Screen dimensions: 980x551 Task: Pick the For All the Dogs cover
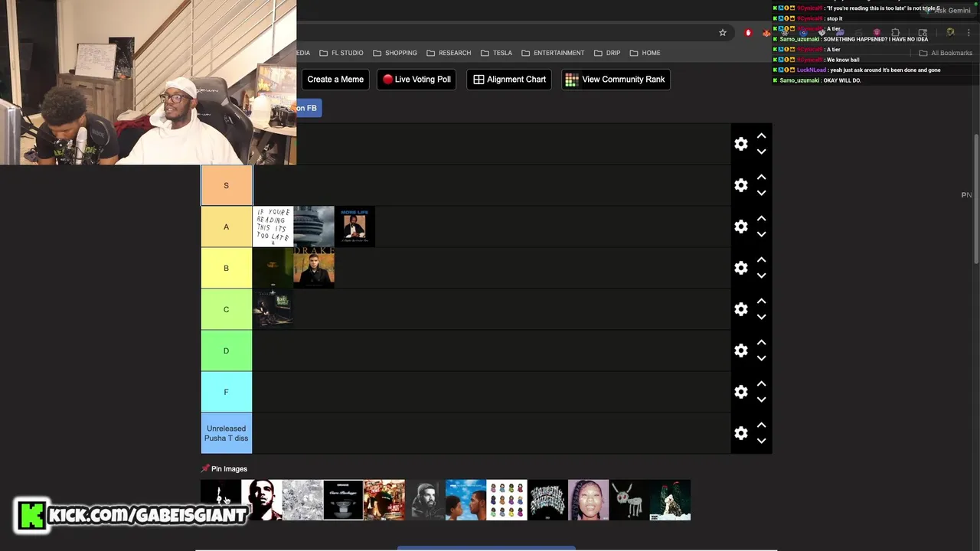629,500
